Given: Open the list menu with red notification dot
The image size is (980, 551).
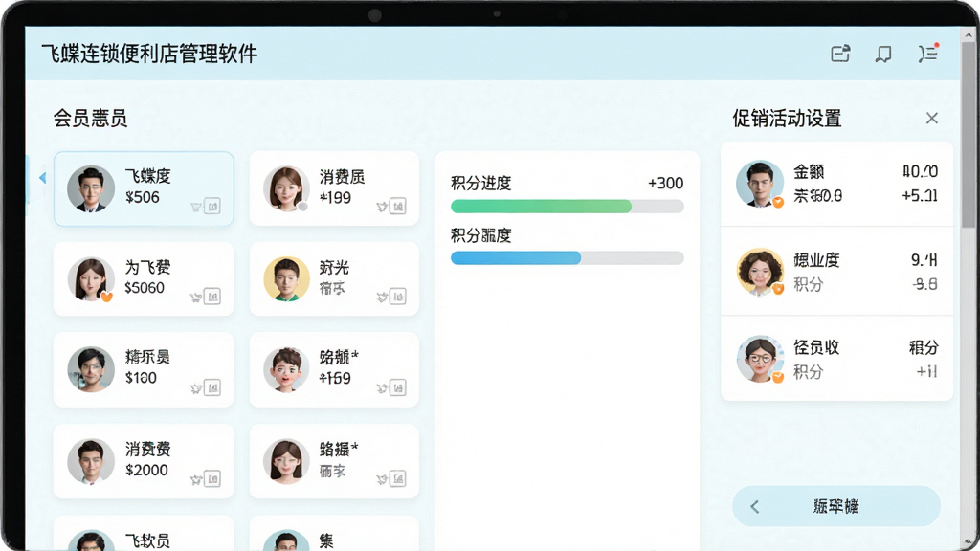Looking at the screenshot, I should tap(928, 54).
